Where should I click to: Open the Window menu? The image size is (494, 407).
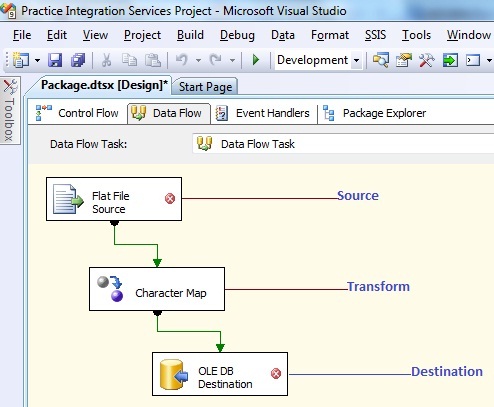469,35
